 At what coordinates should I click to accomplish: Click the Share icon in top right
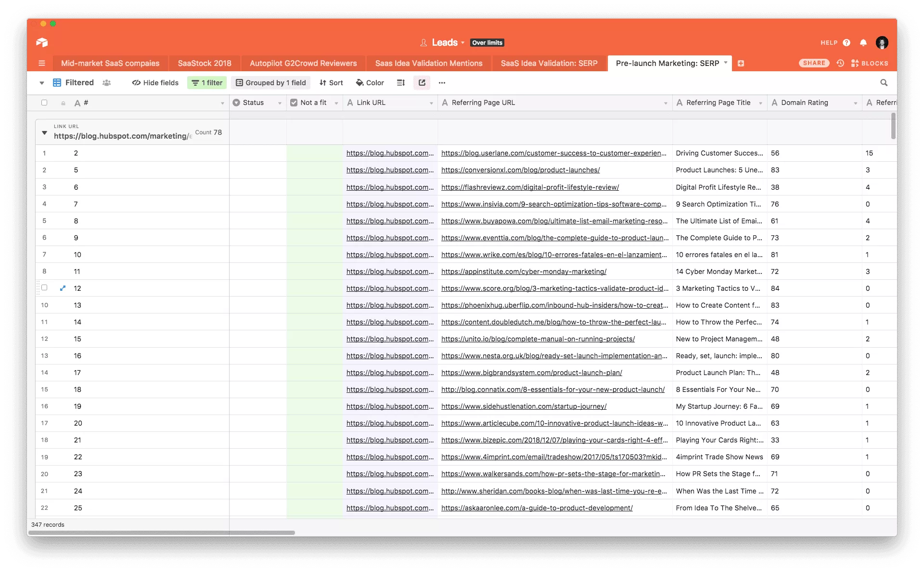[811, 62]
